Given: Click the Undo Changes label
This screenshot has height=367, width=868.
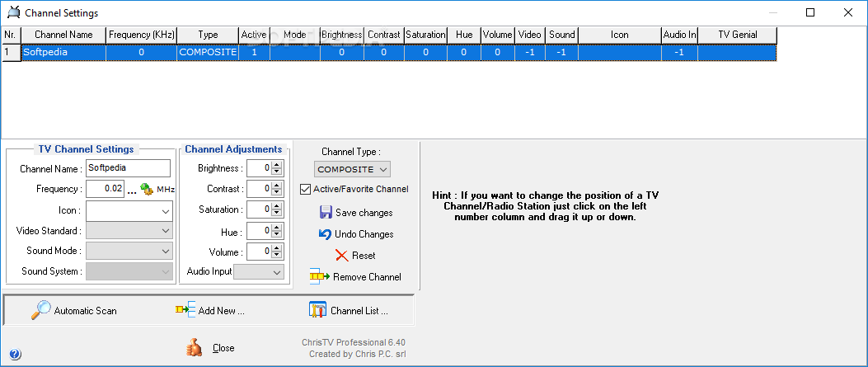Looking at the screenshot, I should (364, 234).
